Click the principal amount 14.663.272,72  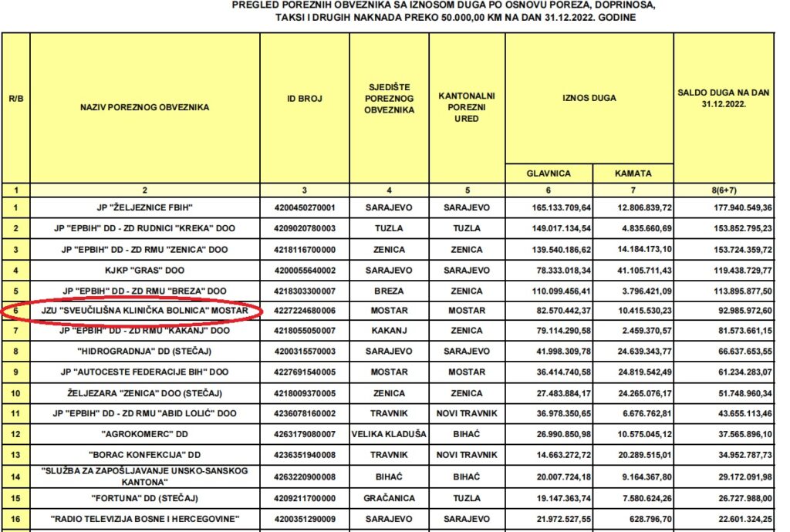tap(563, 454)
